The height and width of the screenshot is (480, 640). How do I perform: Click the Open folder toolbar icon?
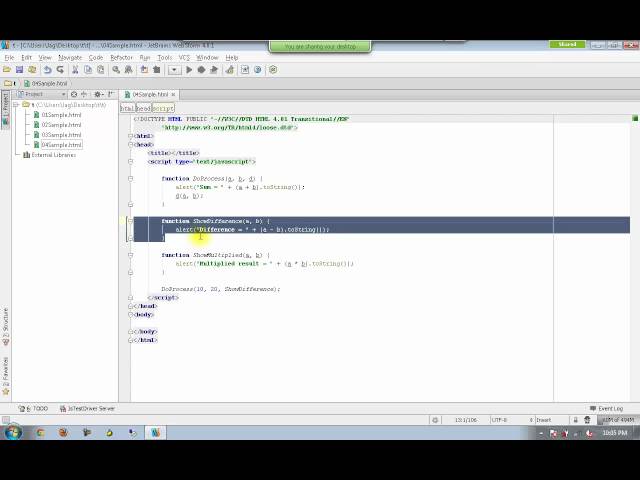pyautogui.click(x=7, y=70)
